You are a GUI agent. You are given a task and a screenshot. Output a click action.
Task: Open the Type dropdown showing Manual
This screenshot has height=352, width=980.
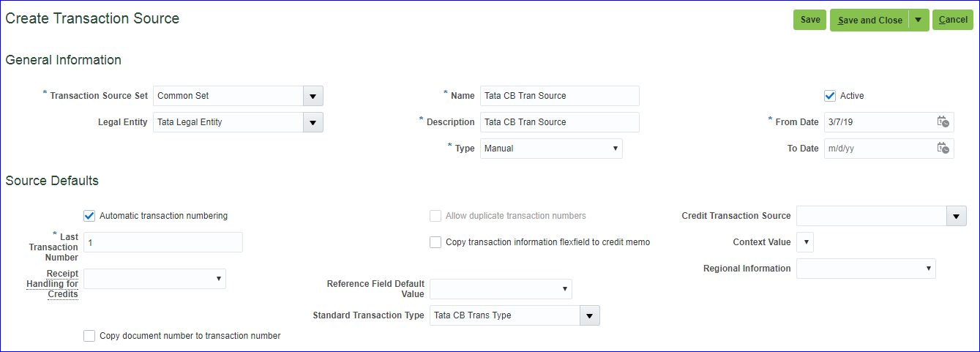[x=551, y=149]
